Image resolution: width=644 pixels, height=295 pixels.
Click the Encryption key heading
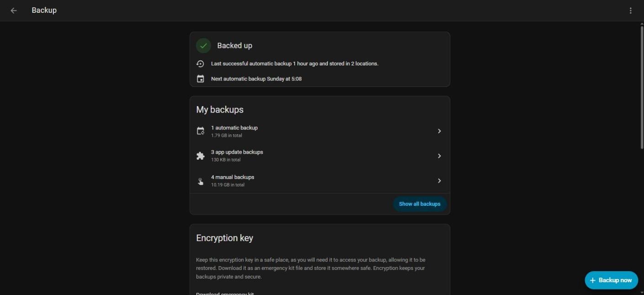[225, 238]
